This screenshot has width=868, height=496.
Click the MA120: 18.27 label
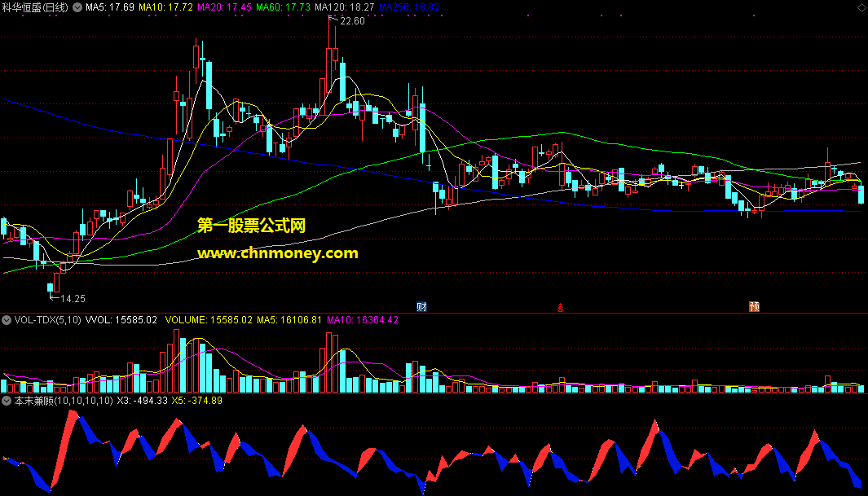coord(344,7)
